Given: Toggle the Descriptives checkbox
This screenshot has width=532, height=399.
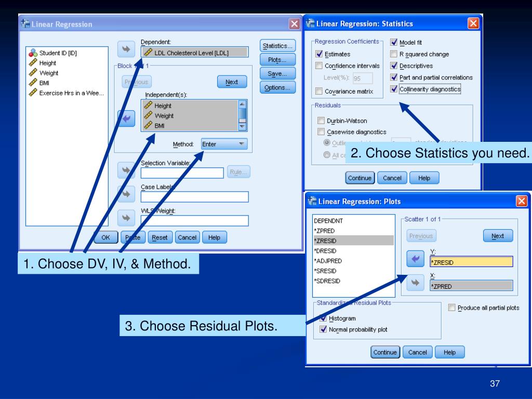Looking at the screenshot, I should tap(394, 65).
